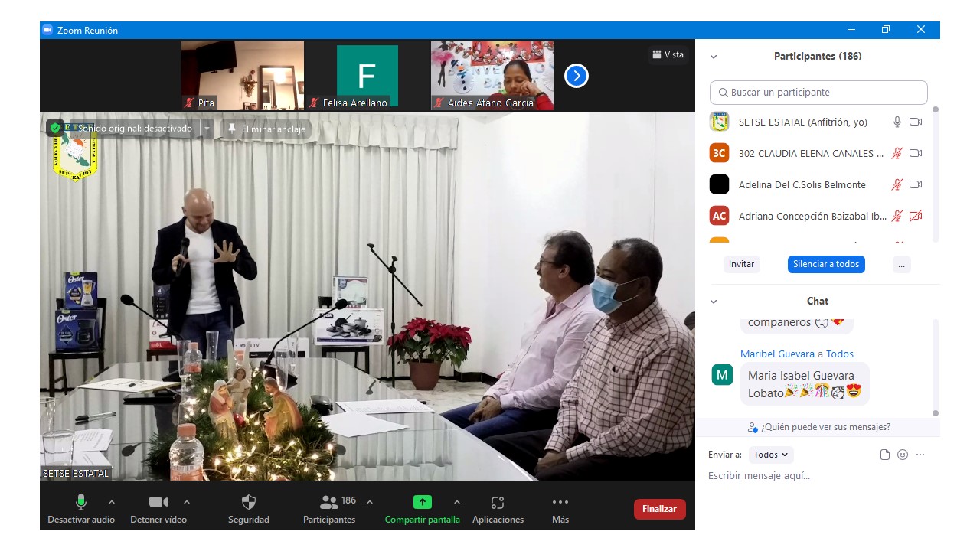Screen dimensions: 980x551
Task: Open the Aplicaciones icon
Action: tap(498, 503)
